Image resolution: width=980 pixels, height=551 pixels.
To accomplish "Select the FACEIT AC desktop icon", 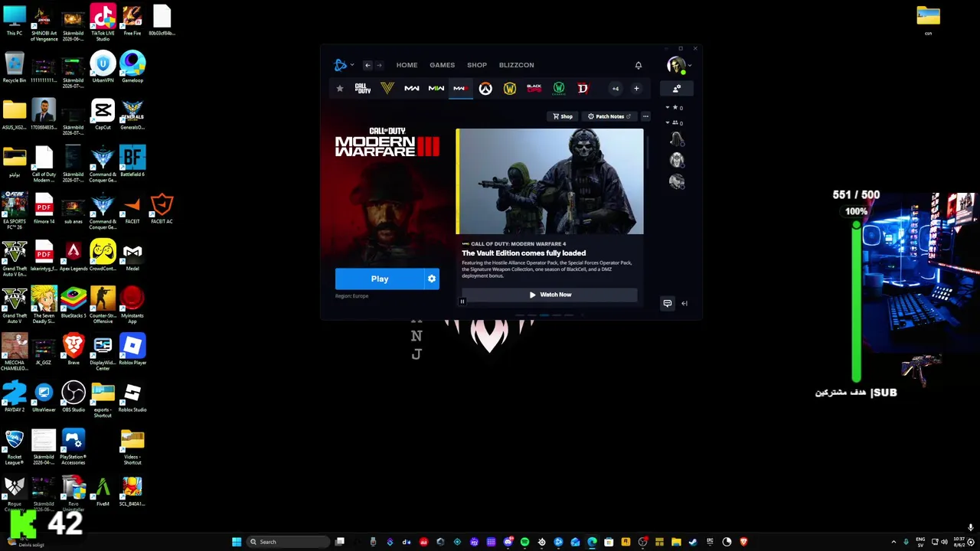I will point(162,209).
